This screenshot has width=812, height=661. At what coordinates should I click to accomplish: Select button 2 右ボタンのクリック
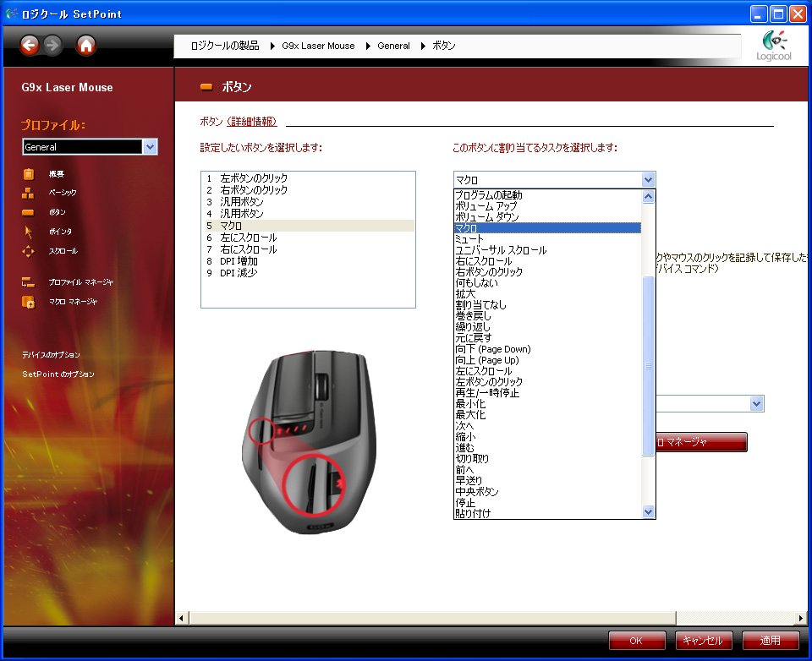pos(309,190)
